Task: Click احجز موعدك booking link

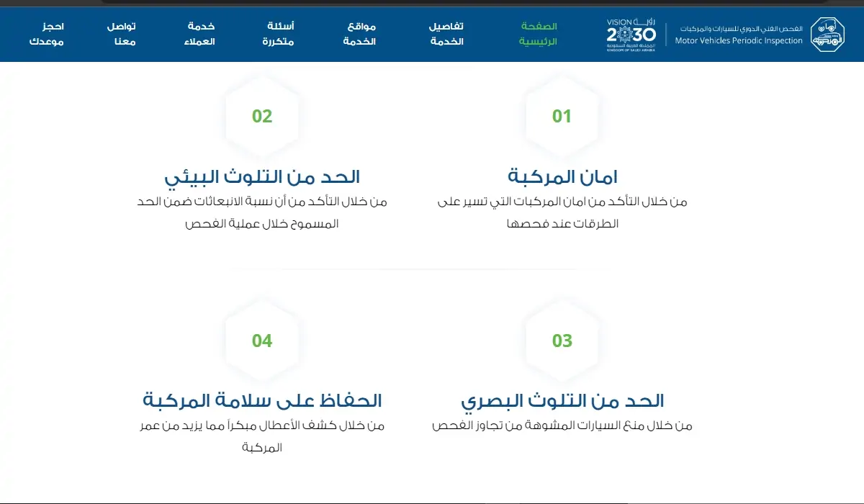Action: point(47,34)
